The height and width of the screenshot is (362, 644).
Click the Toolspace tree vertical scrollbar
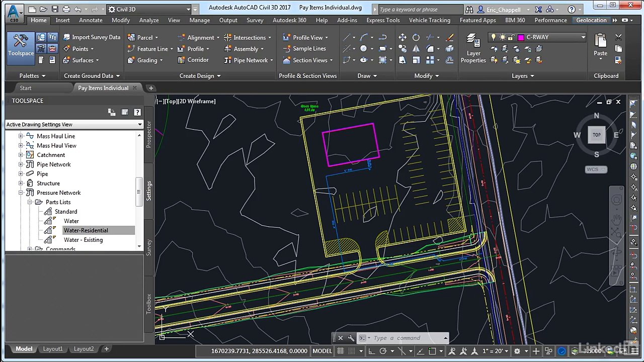(x=139, y=191)
